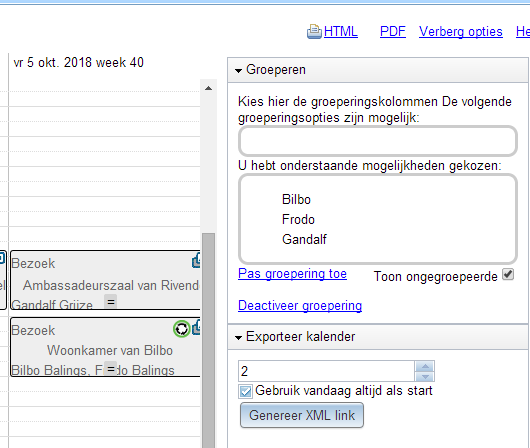This screenshot has width=530, height=448.
Task: Click lock icon on Woonkamer van Bilbo appointment
Action: tap(196, 328)
